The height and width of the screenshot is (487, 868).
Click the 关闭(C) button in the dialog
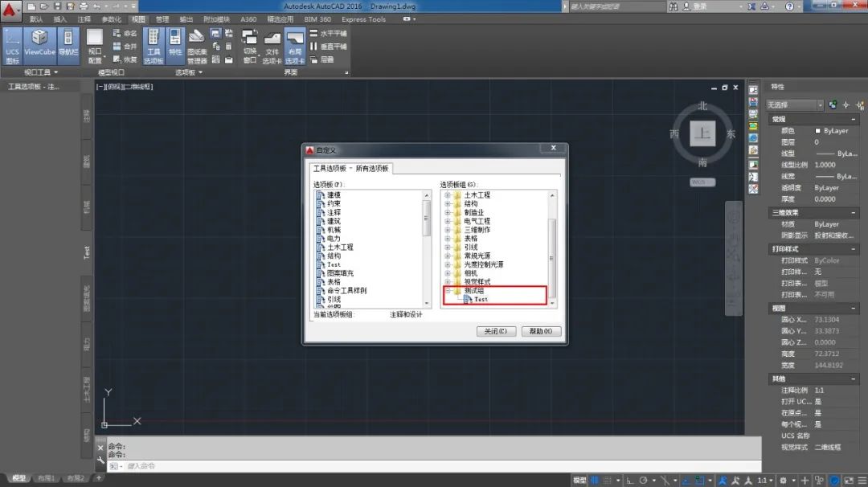click(x=495, y=331)
